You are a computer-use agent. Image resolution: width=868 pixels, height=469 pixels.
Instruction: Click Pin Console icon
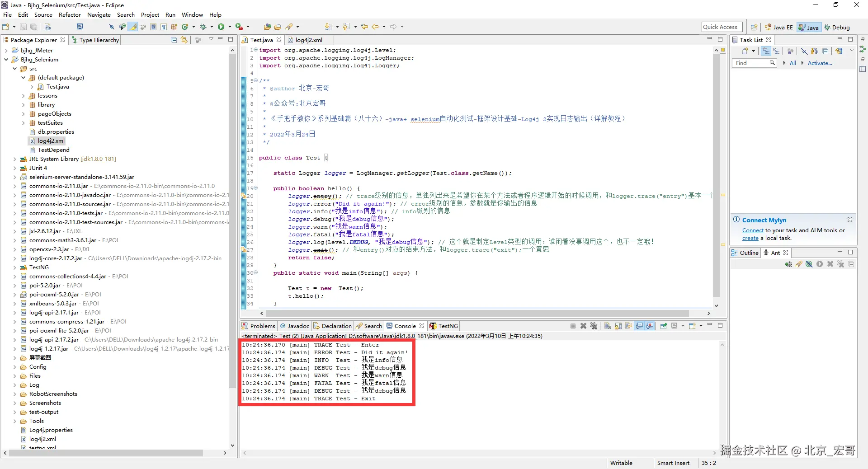[x=663, y=326]
